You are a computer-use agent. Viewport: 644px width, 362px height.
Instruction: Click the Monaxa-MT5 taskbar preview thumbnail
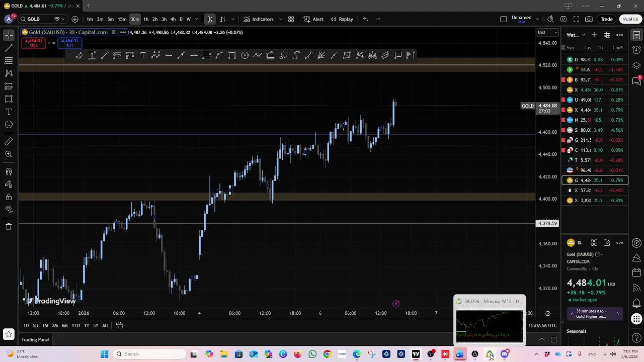(489, 320)
